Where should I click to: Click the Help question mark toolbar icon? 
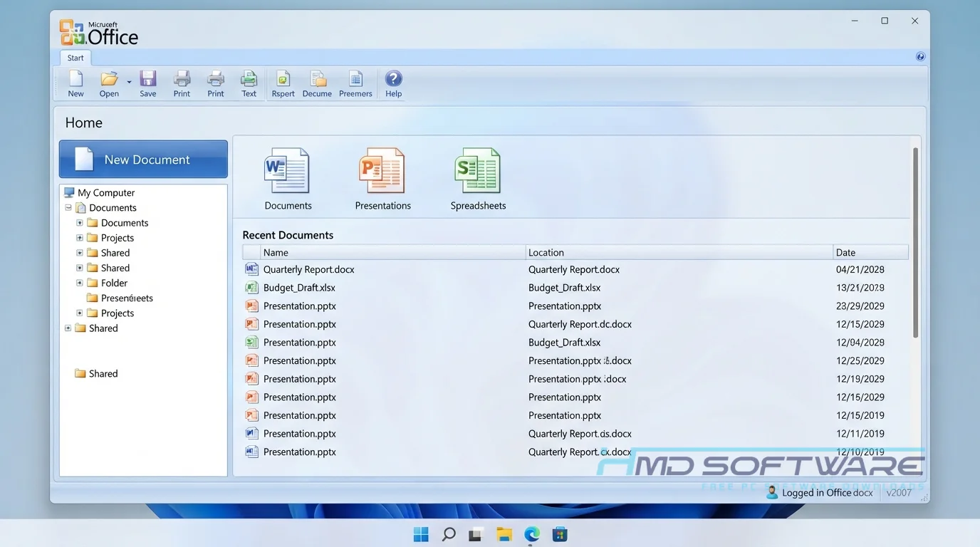point(394,78)
